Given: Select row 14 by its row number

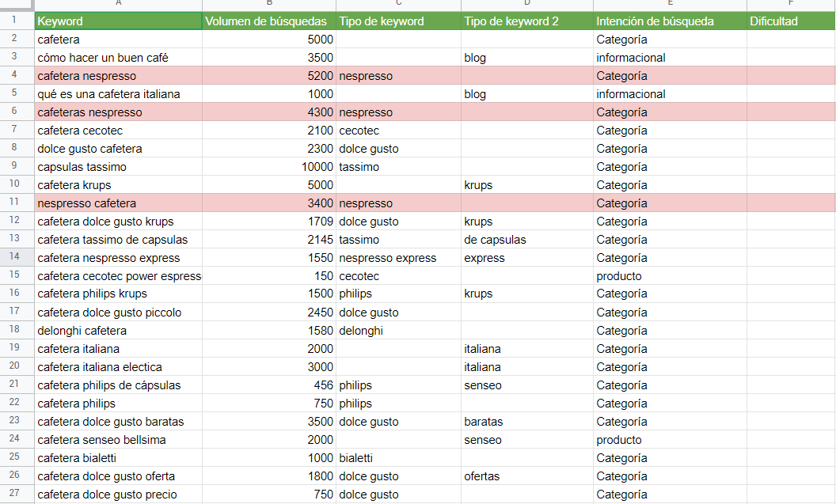Looking at the screenshot, I should (14, 257).
